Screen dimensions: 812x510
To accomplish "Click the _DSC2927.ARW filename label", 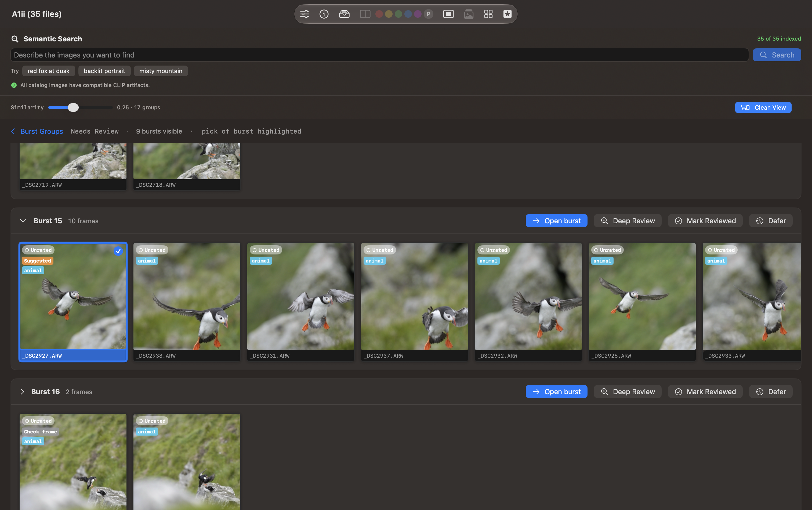I will tap(42, 355).
